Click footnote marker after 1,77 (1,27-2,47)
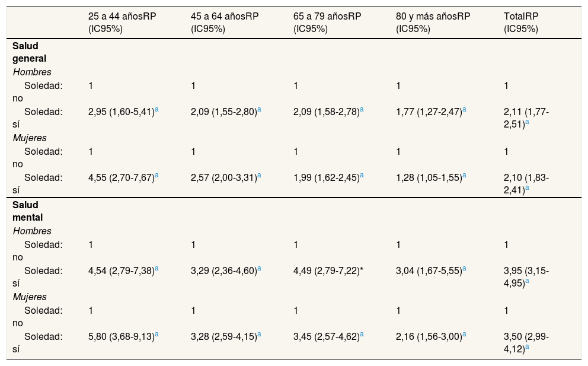Viewport: 588px width, 366px height. (464, 110)
